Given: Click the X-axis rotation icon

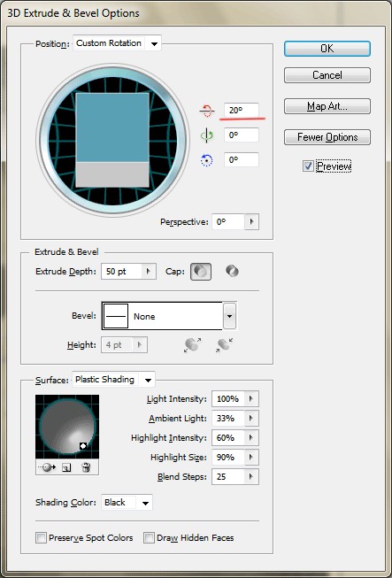Looking at the screenshot, I should 207,111.
